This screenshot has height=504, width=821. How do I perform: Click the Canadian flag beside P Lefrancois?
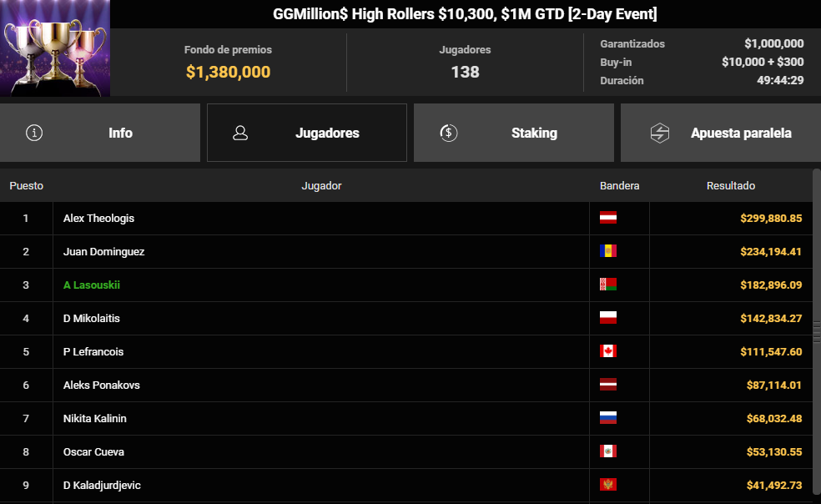[608, 351]
